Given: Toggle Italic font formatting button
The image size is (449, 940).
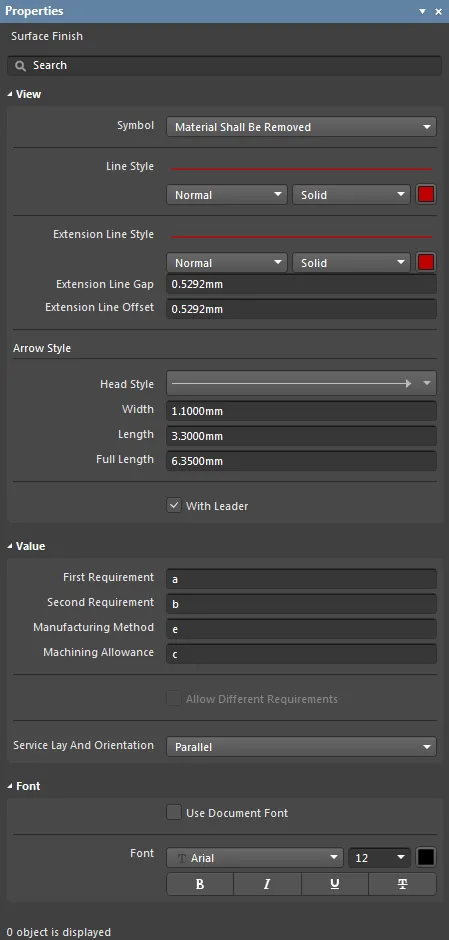Looking at the screenshot, I should coord(267,884).
